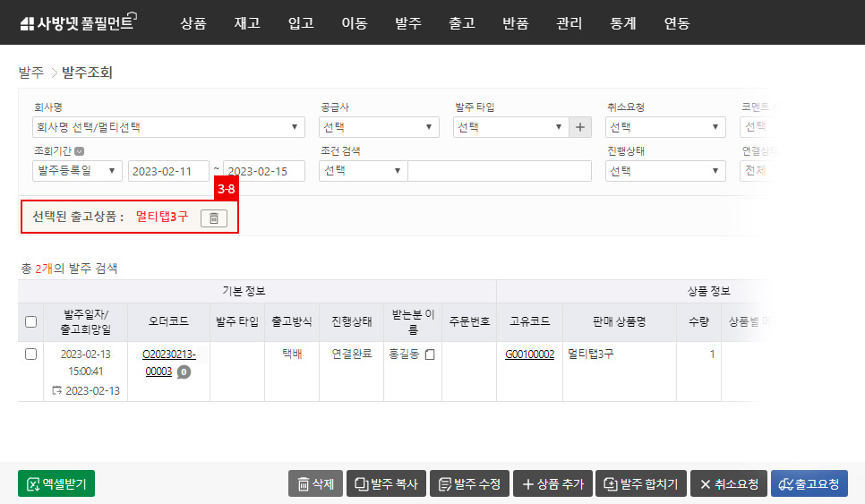This screenshot has width=865, height=504.
Task: Open product code G00100002 link
Action: (x=531, y=355)
